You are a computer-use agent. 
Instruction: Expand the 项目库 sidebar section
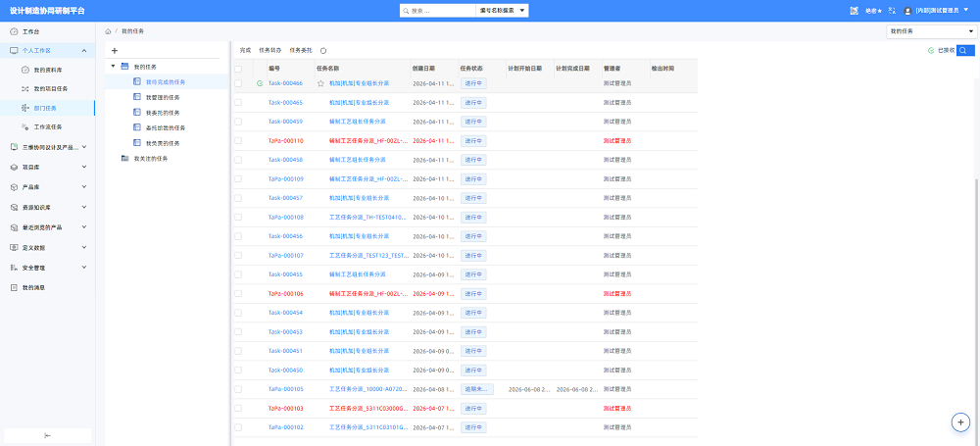[x=84, y=167]
